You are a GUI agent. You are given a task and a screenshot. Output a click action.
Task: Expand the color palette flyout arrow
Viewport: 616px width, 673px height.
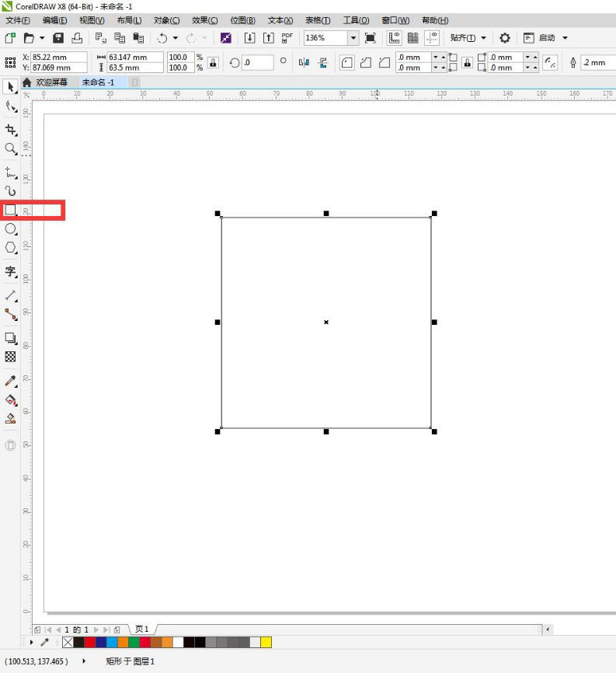(32, 642)
